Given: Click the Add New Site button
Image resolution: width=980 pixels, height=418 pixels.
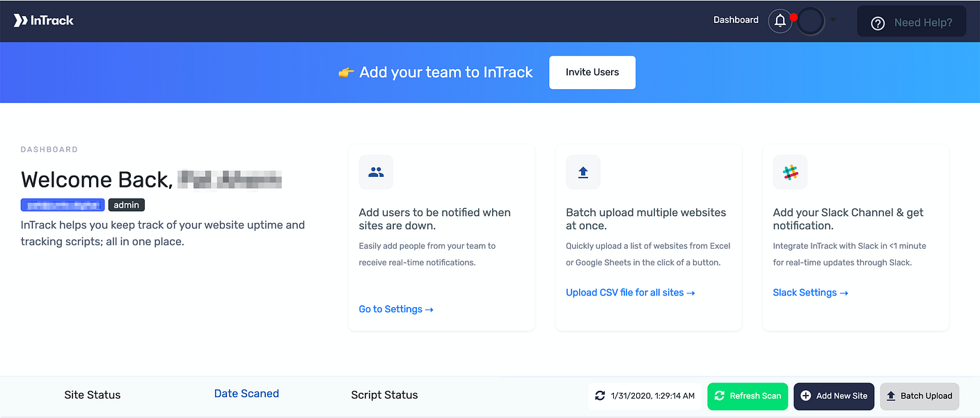Looking at the screenshot, I should (834, 396).
